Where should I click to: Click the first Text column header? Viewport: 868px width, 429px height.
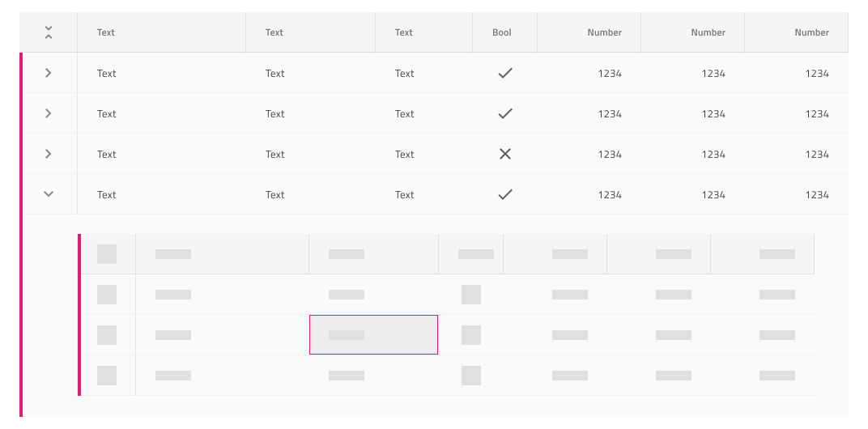[x=106, y=32]
